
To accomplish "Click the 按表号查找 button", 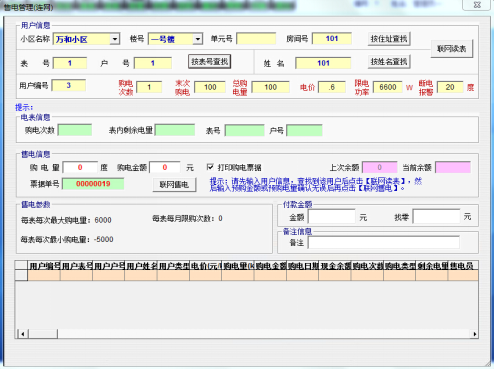I will (209, 62).
